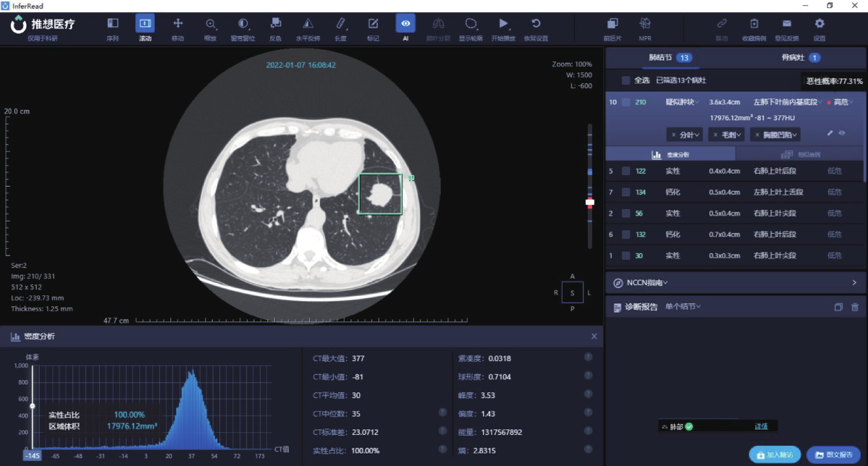Tick the 全选 select-all checkbox

pos(626,80)
